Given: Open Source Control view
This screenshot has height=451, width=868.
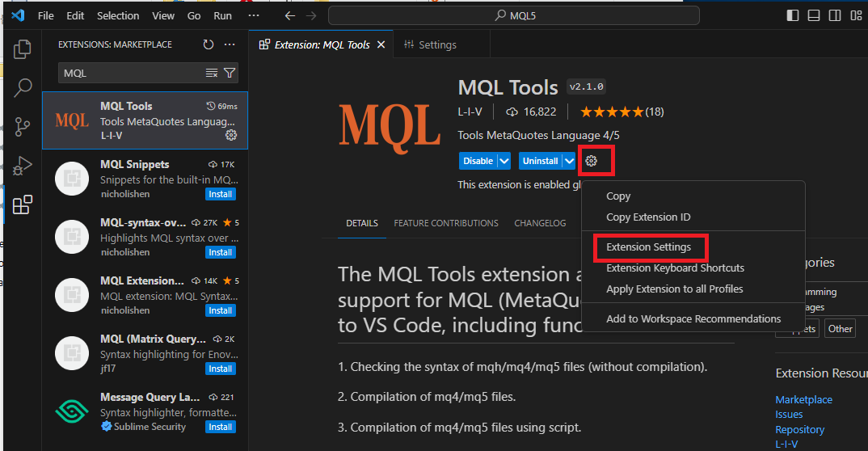Looking at the screenshot, I should (22, 127).
